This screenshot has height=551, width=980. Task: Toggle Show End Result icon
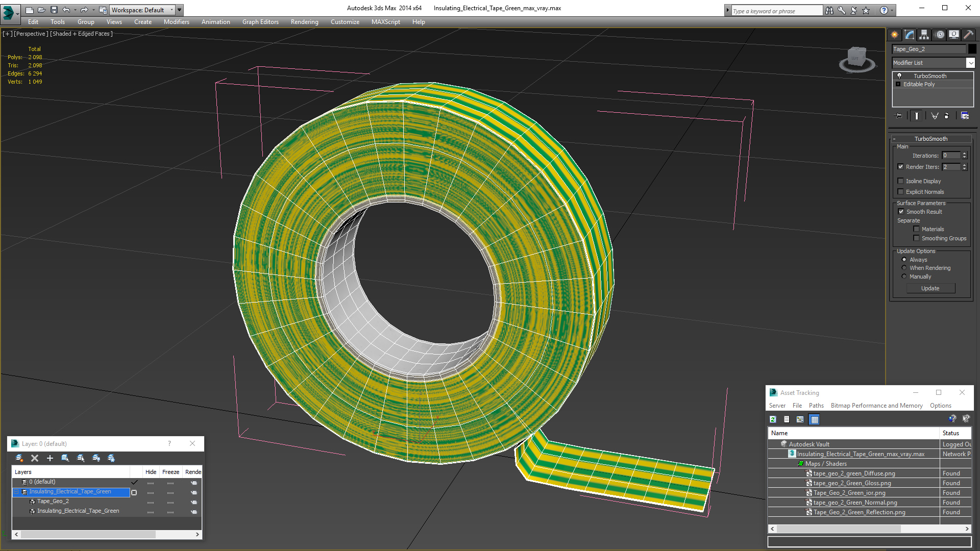click(x=917, y=116)
